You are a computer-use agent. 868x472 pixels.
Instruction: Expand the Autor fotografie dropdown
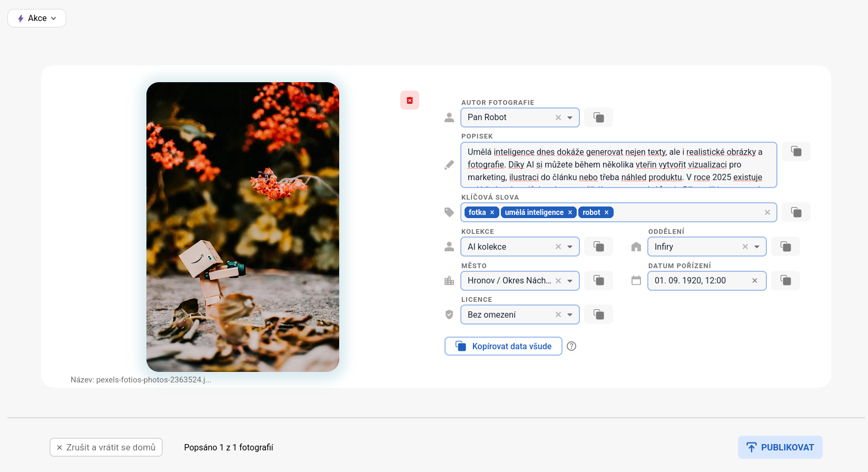(570, 117)
